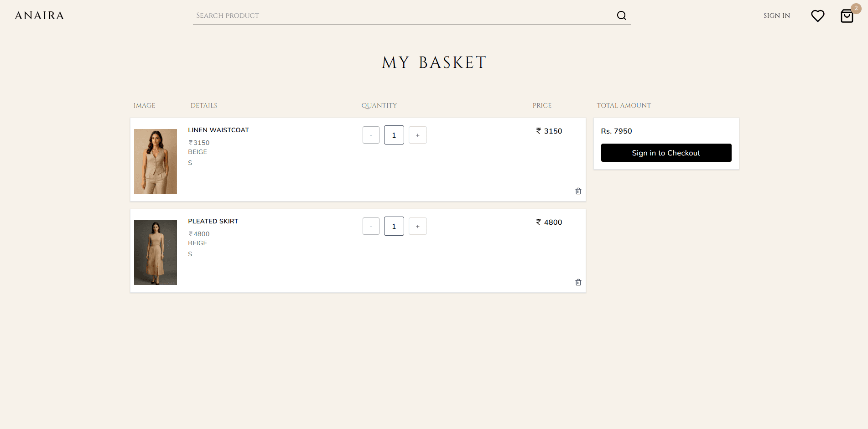Decrease Pleated Skirt quantity with minus

(371, 226)
